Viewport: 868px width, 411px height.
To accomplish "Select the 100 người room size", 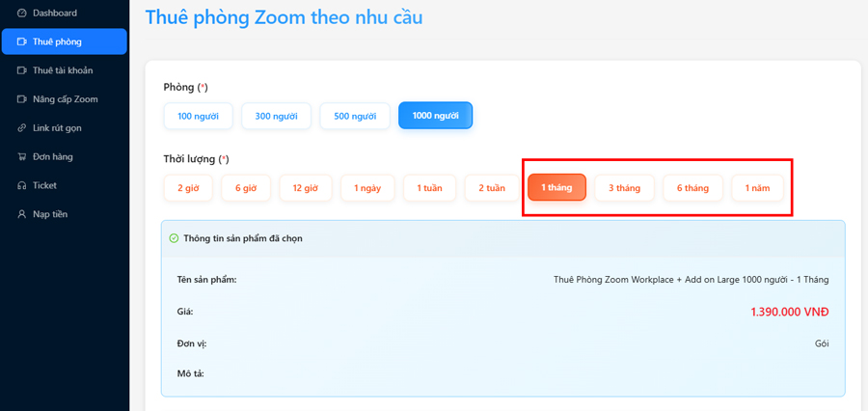I will click(198, 117).
